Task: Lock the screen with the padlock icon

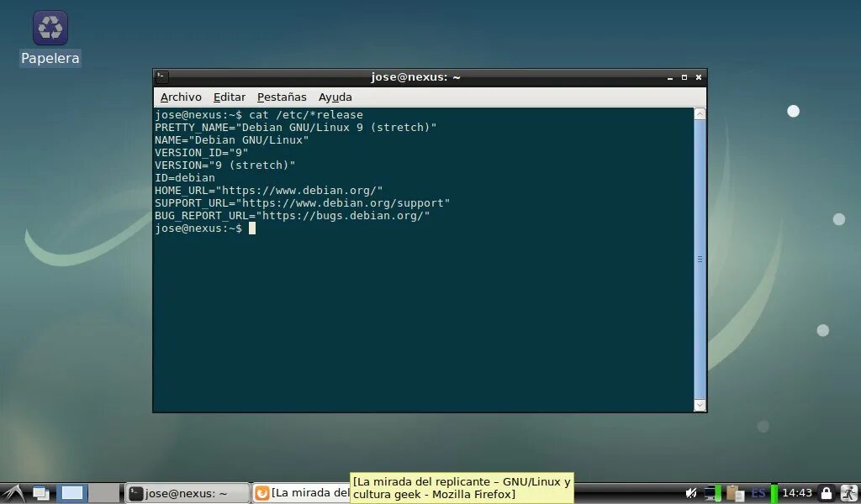Action: (x=826, y=493)
